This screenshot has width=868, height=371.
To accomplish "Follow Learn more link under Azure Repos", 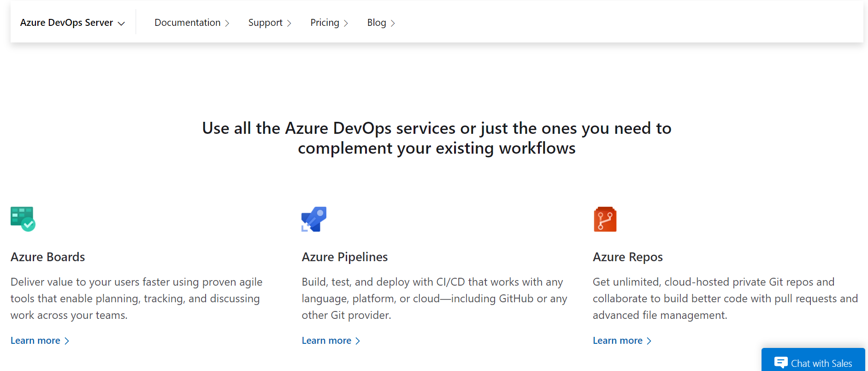I will (x=622, y=341).
